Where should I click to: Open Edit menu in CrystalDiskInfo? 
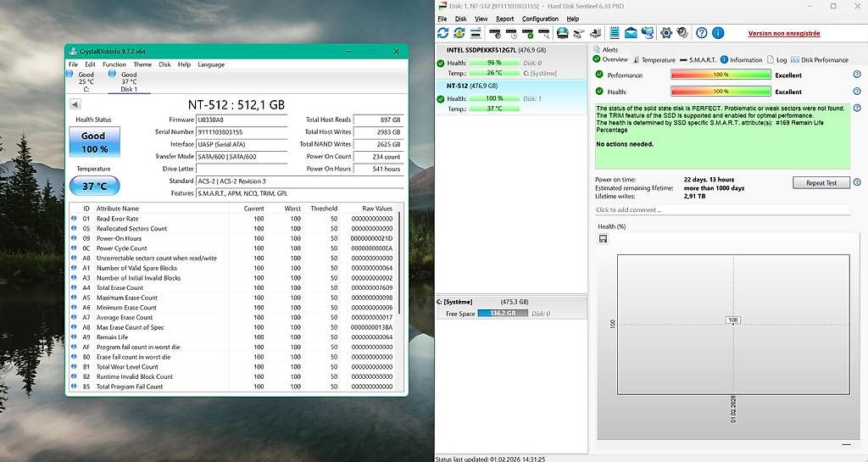[90, 64]
